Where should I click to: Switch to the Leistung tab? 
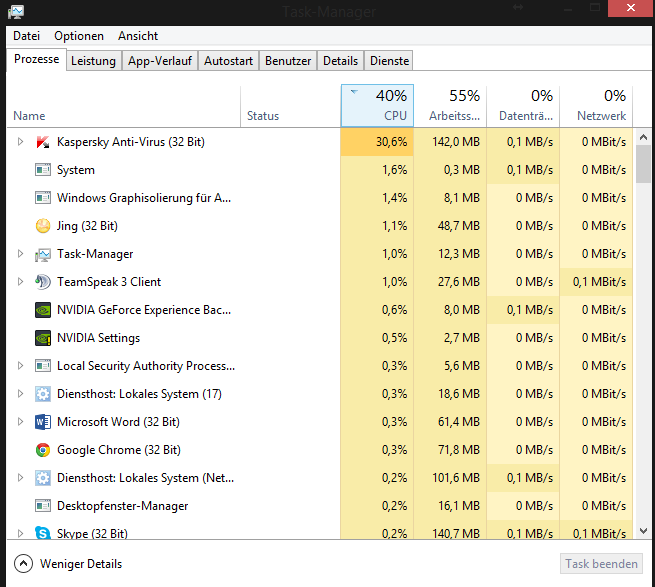(94, 61)
